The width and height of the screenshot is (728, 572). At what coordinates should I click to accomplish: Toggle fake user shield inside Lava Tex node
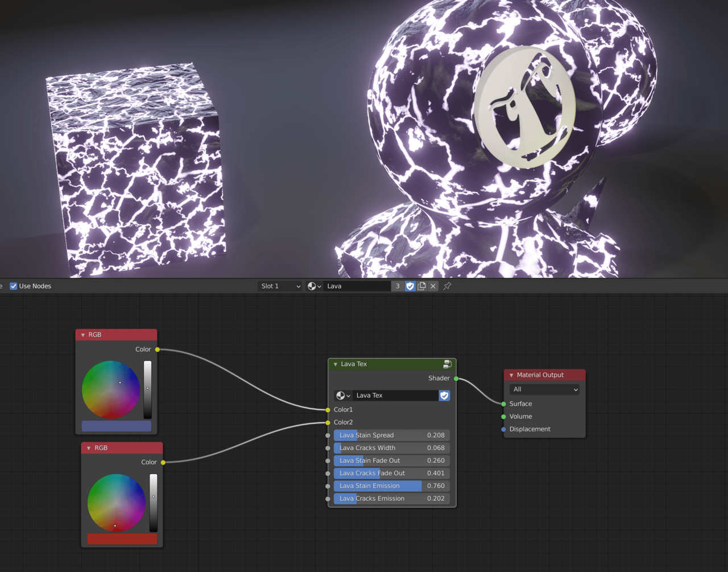click(x=444, y=396)
